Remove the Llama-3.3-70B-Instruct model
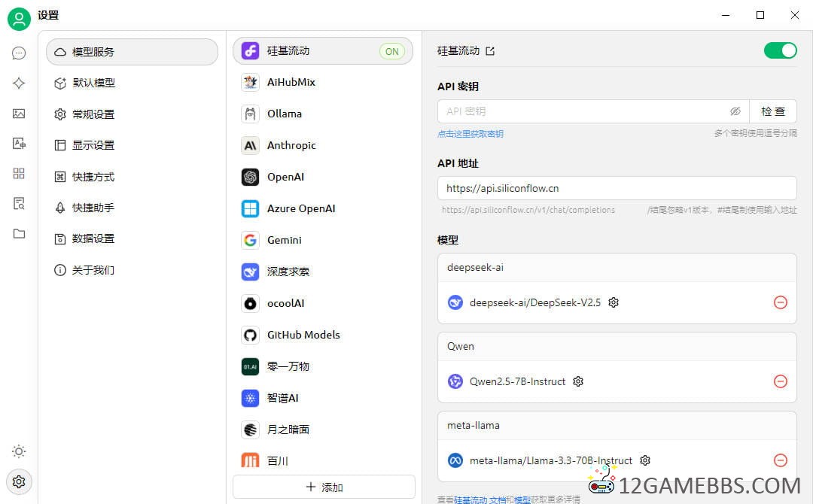The width and height of the screenshot is (813, 504). click(781, 460)
